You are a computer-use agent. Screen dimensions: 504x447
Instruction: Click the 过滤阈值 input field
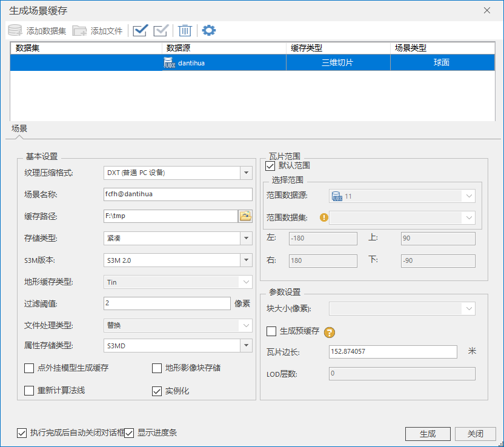click(167, 303)
